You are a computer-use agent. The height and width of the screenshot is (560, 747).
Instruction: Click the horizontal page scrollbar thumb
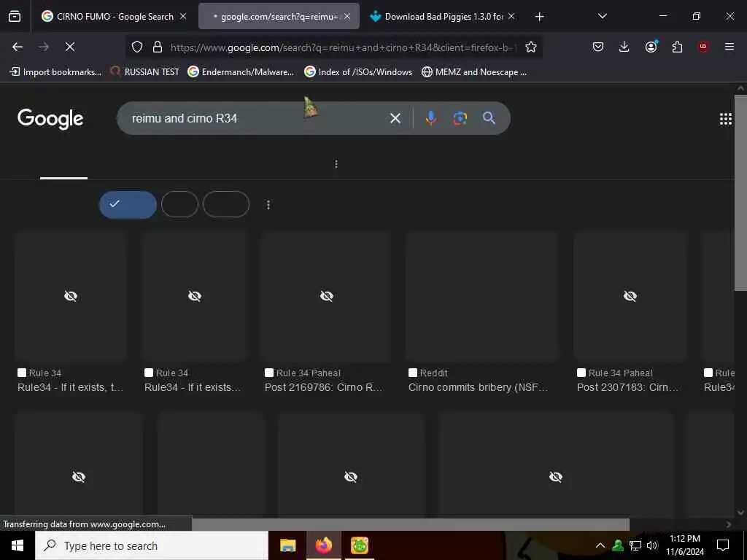point(411,524)
